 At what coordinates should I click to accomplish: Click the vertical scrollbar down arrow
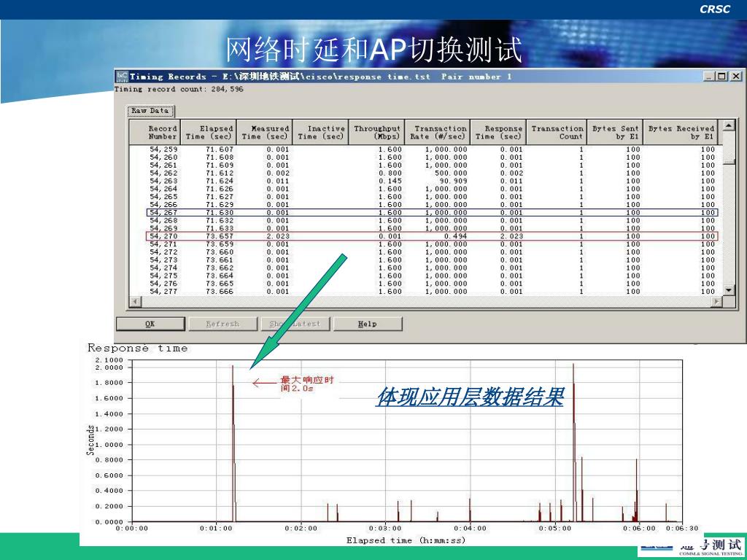(x=729, y=290)
